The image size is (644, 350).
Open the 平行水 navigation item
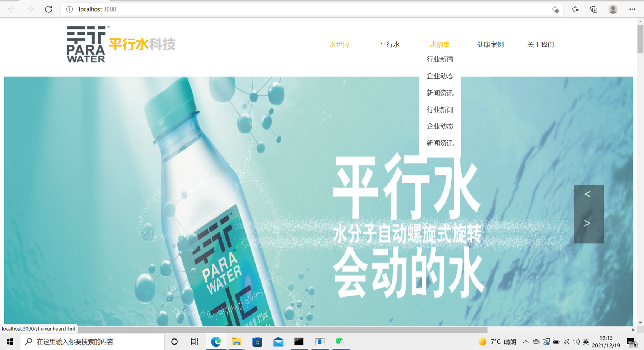(x=390, y=45)
